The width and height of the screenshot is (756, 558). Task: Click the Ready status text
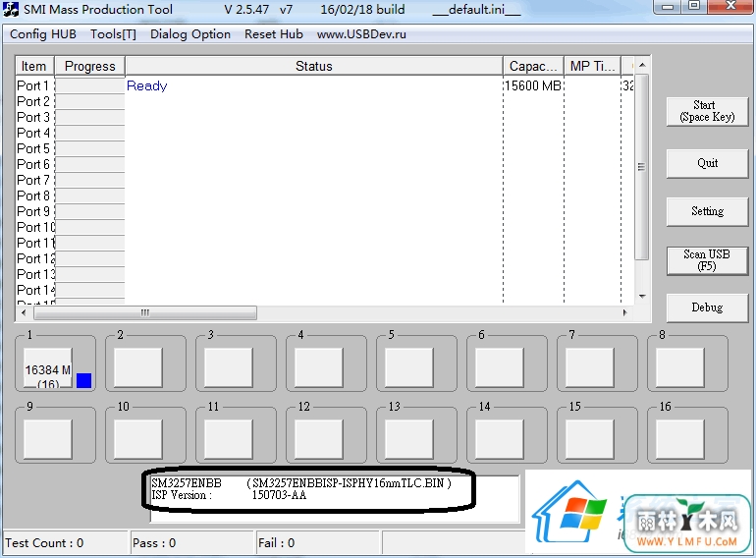coord(146,85)
